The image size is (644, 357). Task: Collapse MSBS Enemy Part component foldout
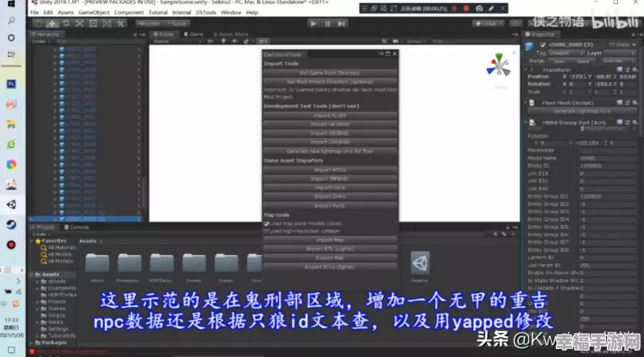coord(526,122)
